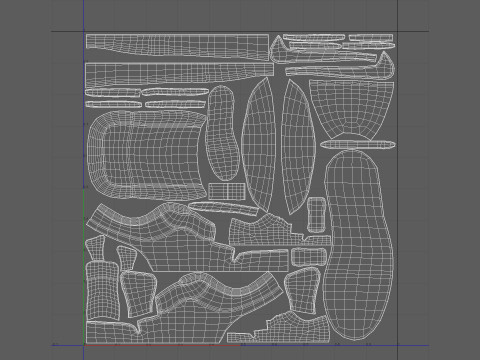Select the small upright rounded-rectangle island beside the sole

click(316, 215)
